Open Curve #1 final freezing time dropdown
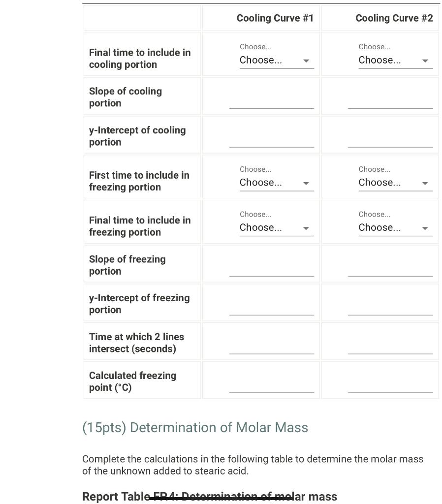 [x=277, y=227]
